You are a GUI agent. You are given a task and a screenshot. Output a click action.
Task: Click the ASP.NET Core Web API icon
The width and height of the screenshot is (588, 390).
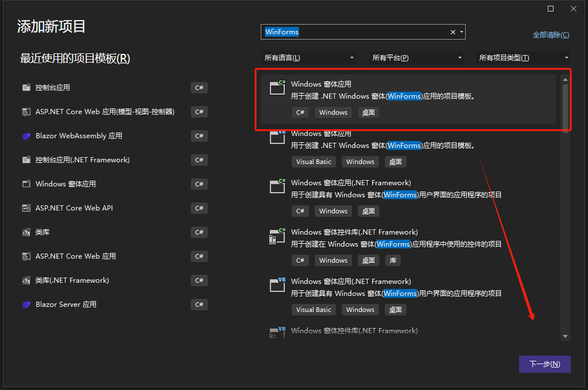26,208
